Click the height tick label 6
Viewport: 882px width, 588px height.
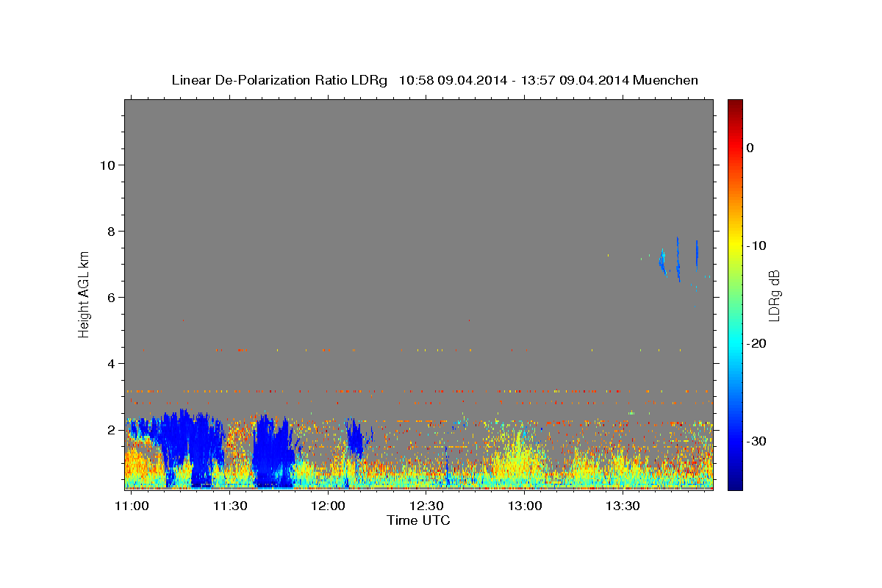(112, 298)
